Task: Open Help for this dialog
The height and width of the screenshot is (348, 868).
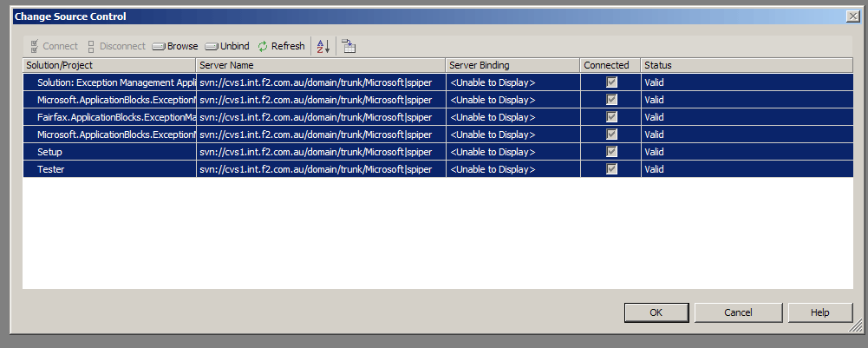Action: pos(819,312)
